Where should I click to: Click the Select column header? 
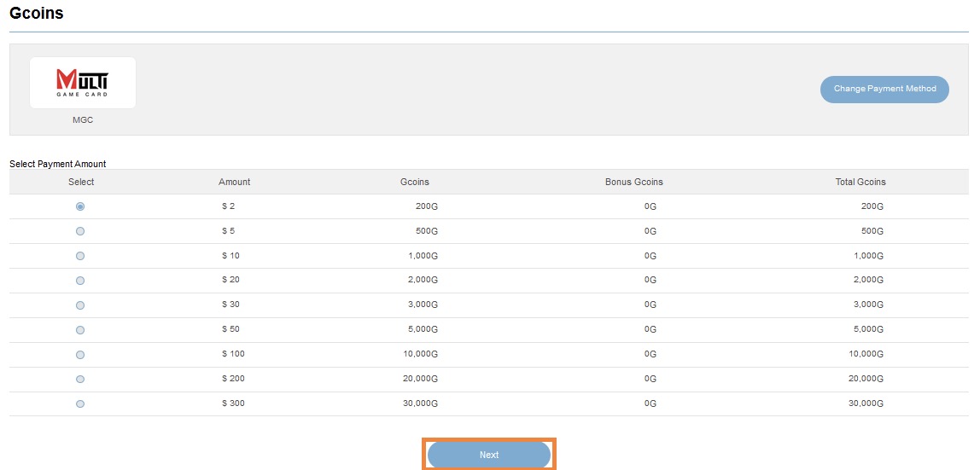[81, 182]
